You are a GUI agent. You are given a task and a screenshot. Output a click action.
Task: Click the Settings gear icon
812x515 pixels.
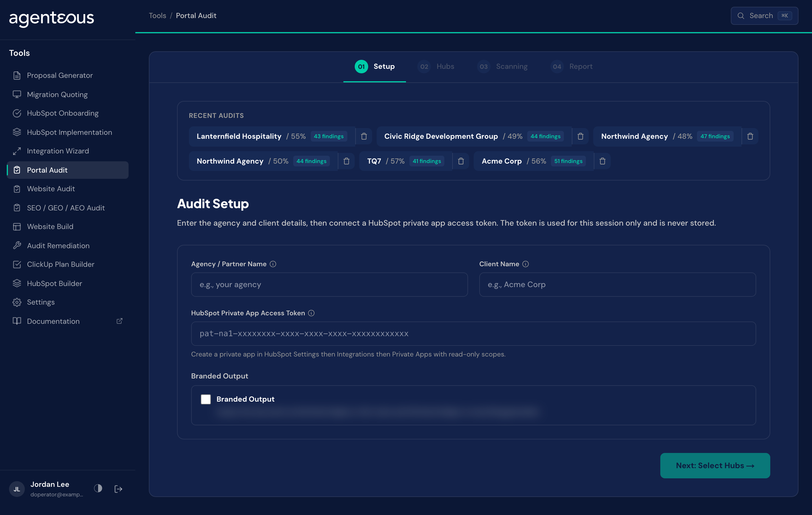click(x=17, y=302)
